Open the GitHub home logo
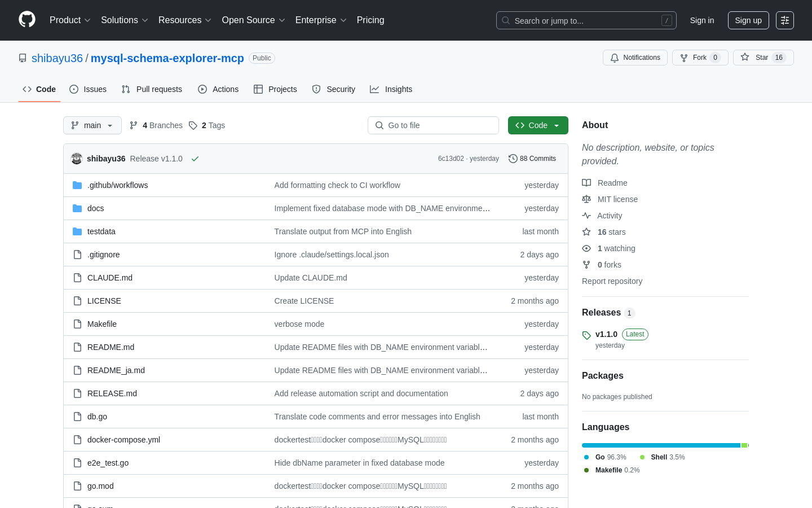This screenshot has width=812, height=508. [27, 20]
